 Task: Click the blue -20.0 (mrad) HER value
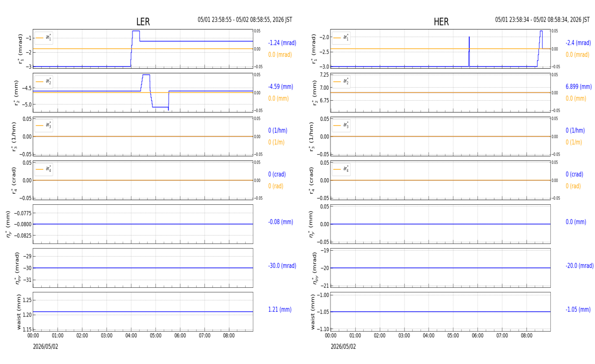579,266
